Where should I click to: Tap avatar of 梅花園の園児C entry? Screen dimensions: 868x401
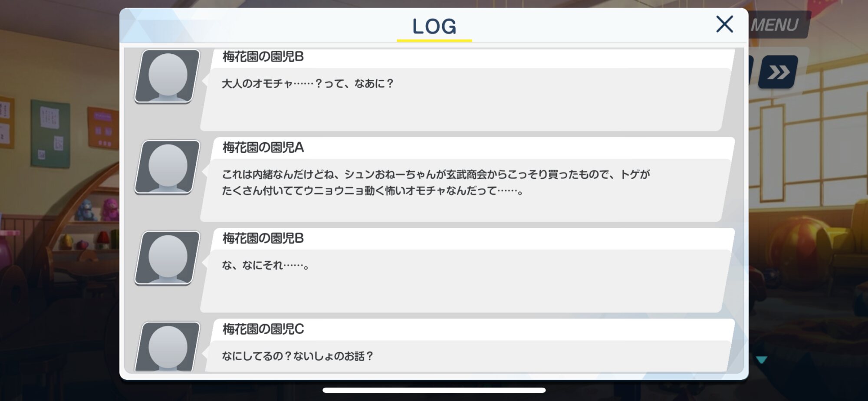pos(168,346)
